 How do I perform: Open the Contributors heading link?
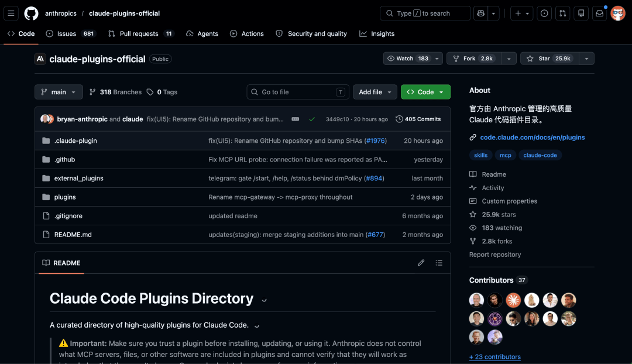(498, 280)
